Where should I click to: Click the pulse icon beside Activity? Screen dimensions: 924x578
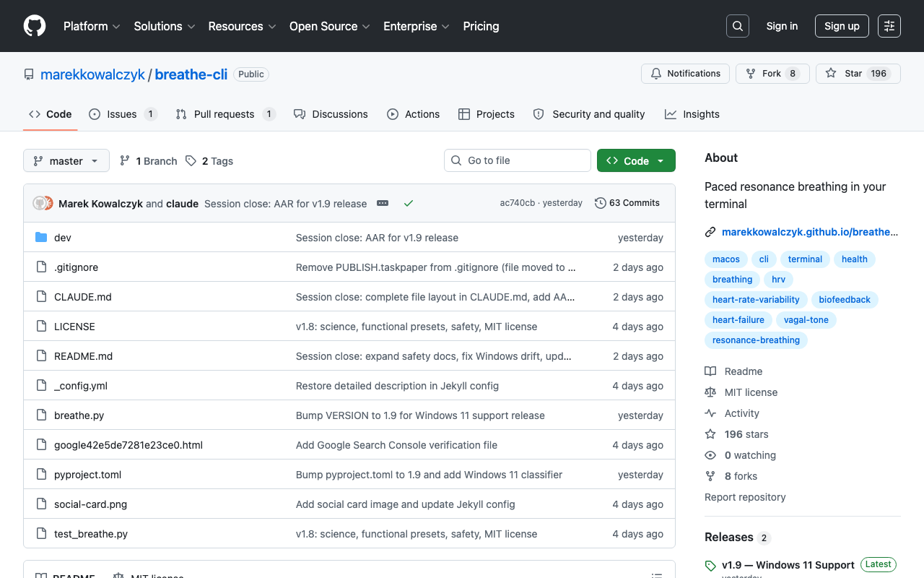710,413
